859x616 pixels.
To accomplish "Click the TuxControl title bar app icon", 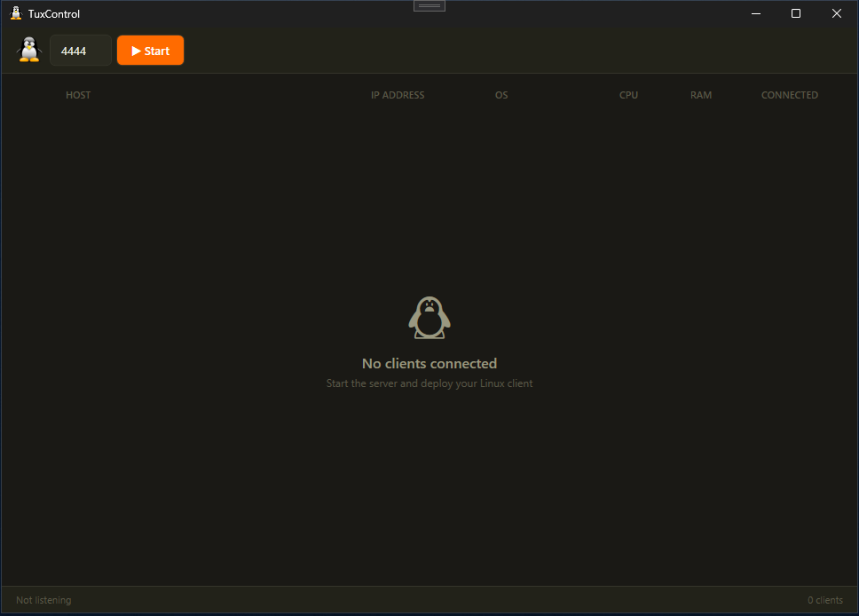I will (16, 13).
